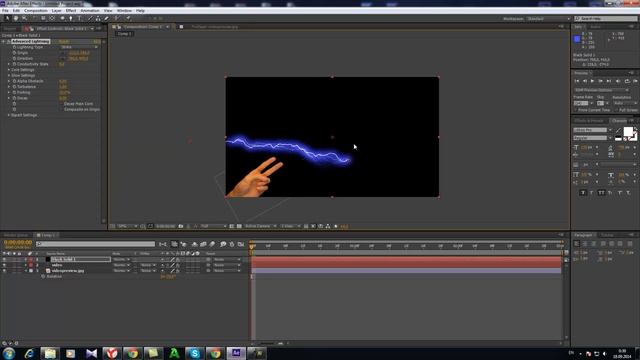
Task: Toggle the Loop option in Preview
Action: [627, 81]
